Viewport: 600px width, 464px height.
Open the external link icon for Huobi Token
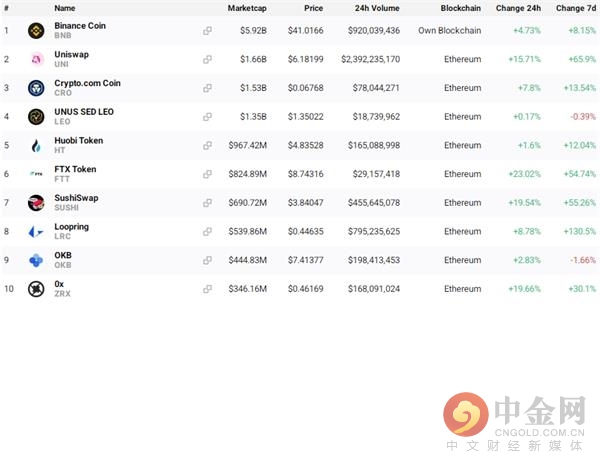click(x=207, y=145)
